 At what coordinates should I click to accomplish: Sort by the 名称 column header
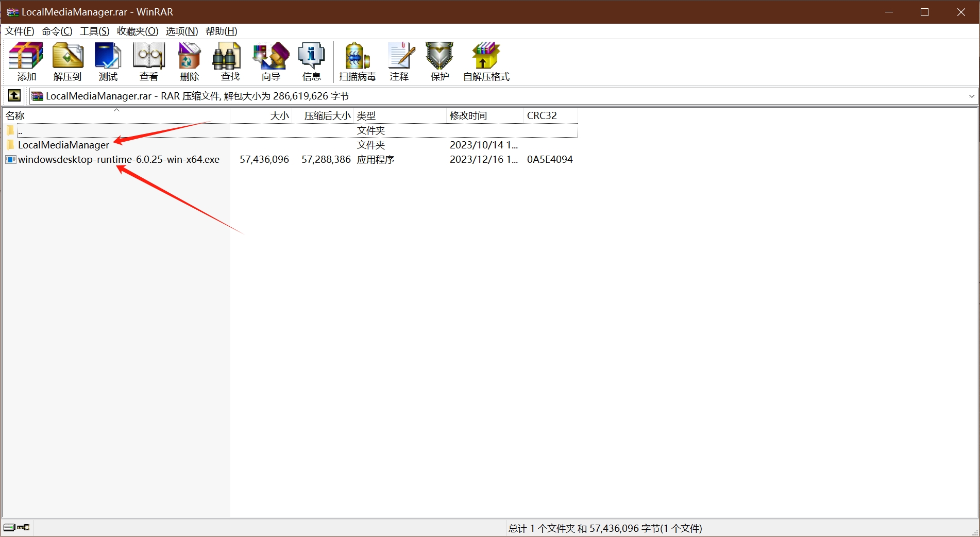click(116, 115)
